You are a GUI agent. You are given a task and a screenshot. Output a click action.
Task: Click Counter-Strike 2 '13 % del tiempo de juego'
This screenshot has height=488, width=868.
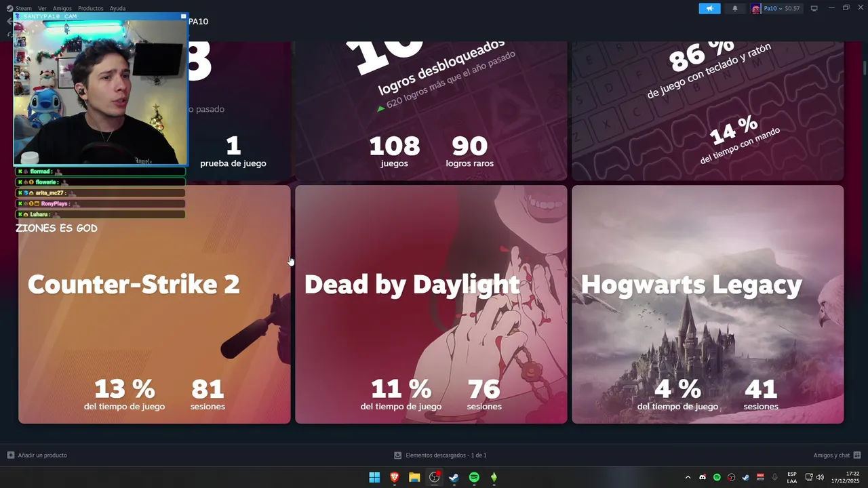point(125,394)
